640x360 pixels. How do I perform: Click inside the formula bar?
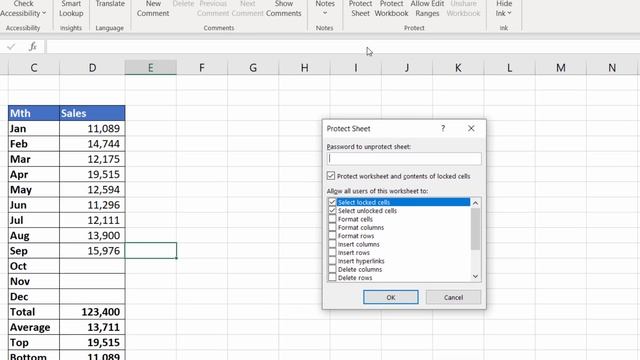(x=342, y=47)
